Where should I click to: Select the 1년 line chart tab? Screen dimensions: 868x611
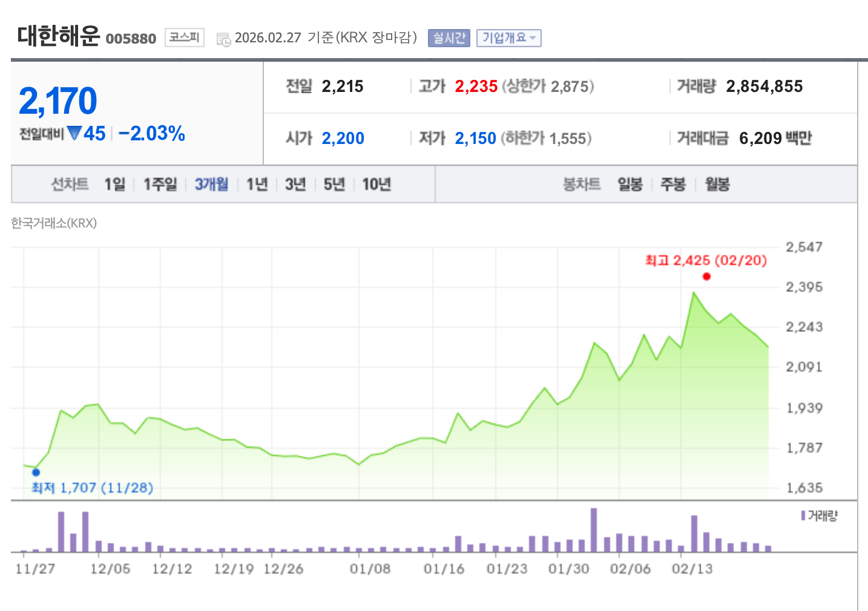pyautogui.click(x=257, y=184)
